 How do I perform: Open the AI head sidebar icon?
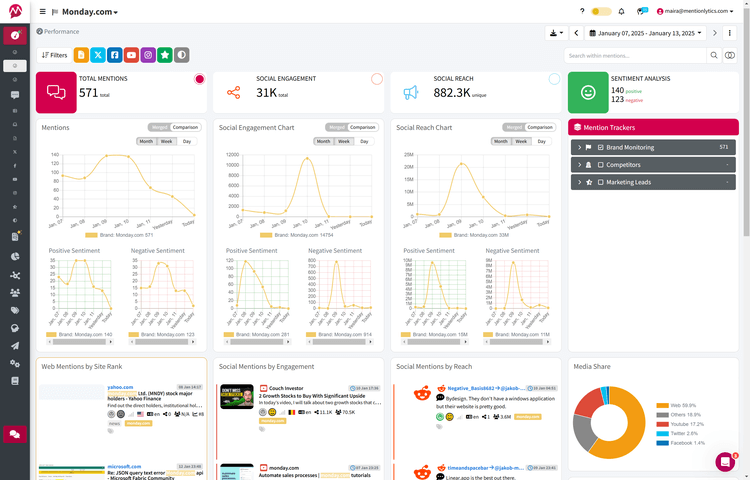[15, 328]
